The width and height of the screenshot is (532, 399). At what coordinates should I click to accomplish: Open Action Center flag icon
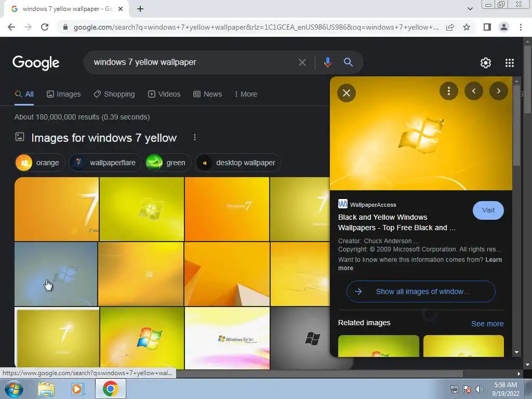[x=467, y=389]
